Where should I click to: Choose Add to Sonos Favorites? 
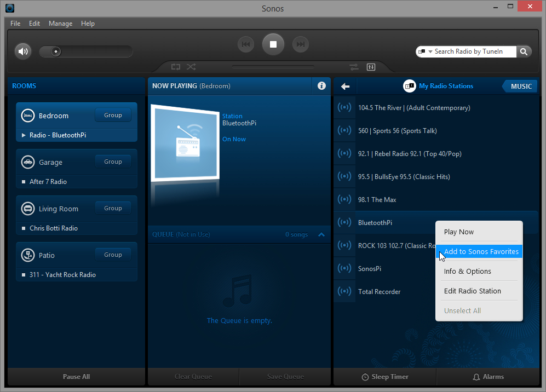pos(479,251)
